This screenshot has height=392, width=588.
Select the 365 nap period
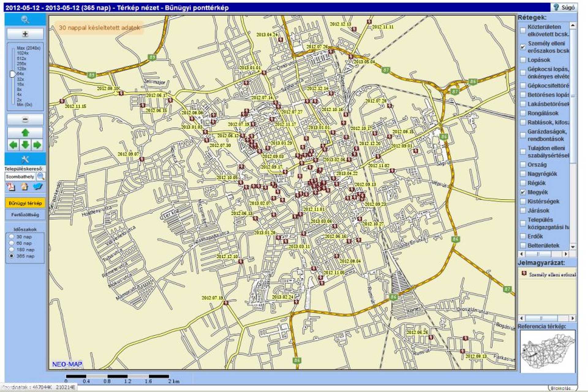(12, 256)
